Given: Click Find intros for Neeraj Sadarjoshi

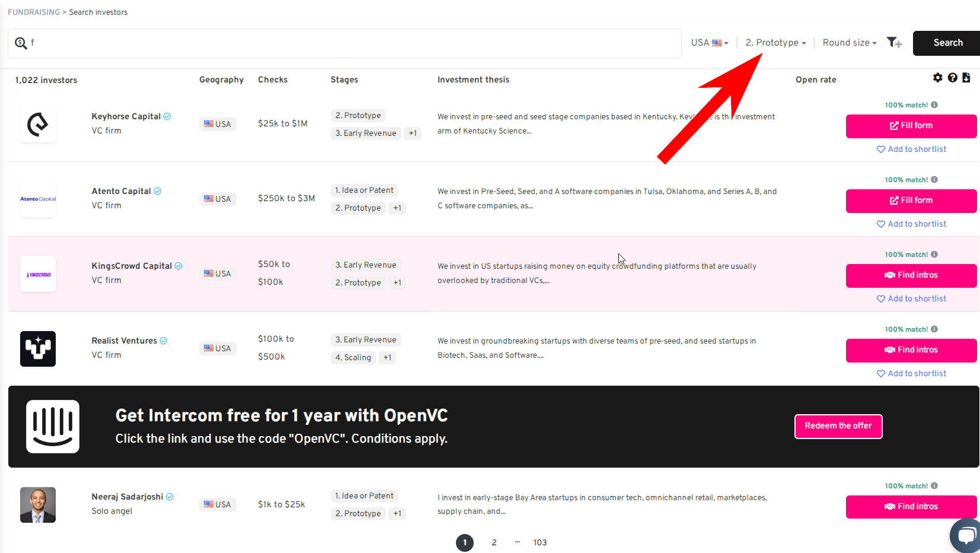Looking at the screenshot, I should [911, 507].
